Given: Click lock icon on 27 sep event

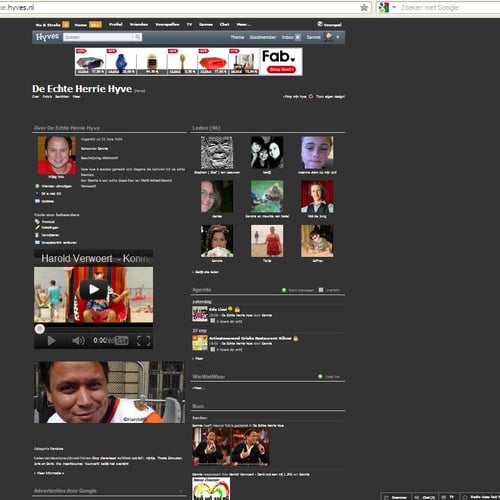Looking at the screenshot, I should click(296, 338).
